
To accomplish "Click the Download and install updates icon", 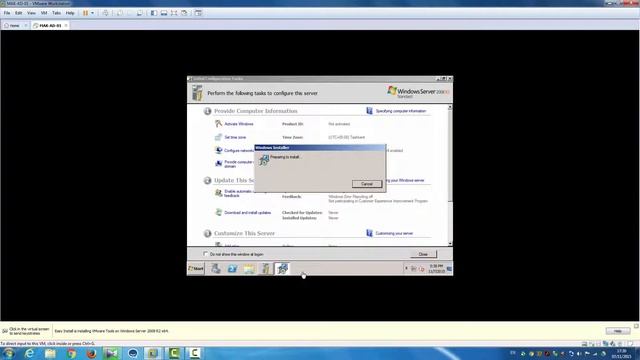I will coord(218,212).
